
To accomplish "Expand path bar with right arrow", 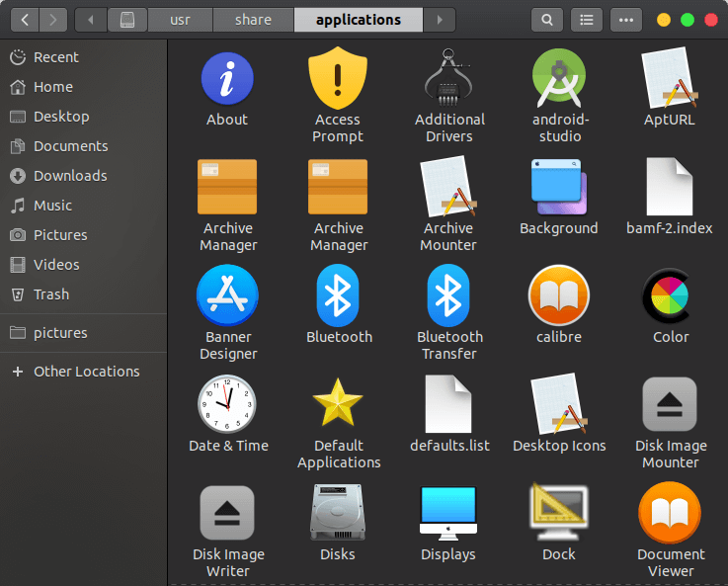I will click(x=439, y=20).
